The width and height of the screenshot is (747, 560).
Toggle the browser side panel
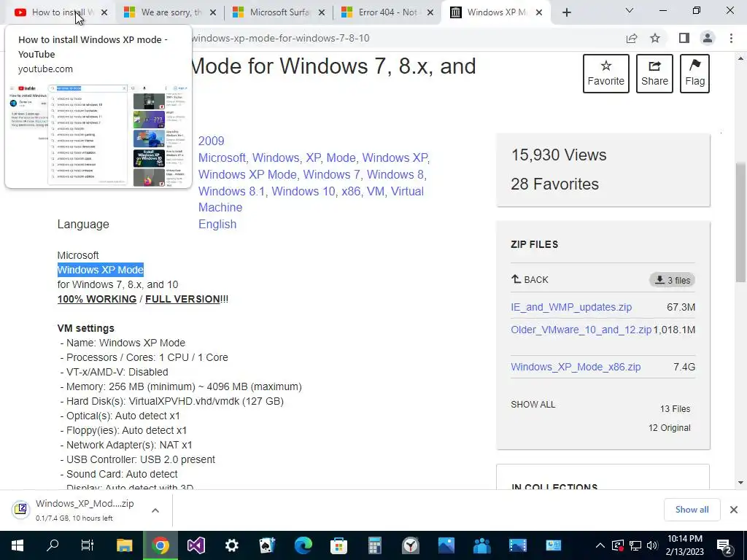[x=684, y=38]
